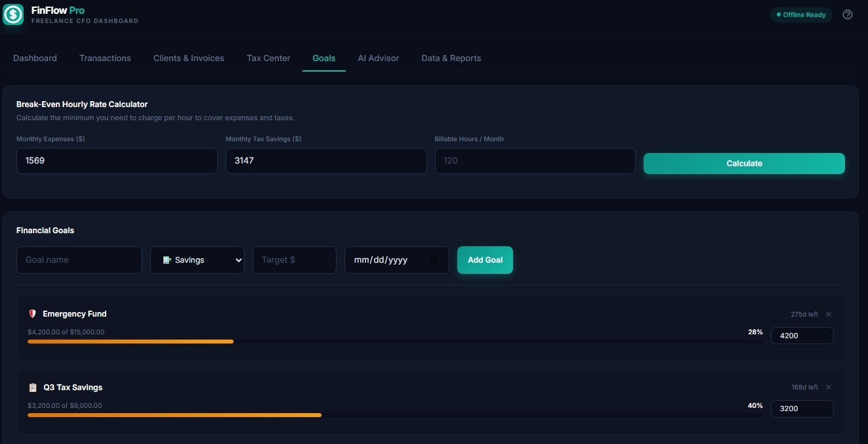Click the clipboard icon beside Q3 Tax Savings
868x444 pixels.
pos(32,387)
